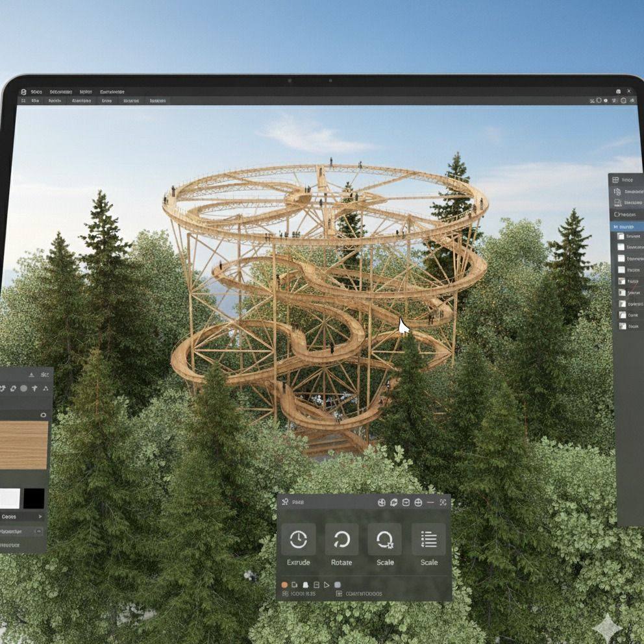This screenshot has height=644, width=644.
Task: Toggle the small circle above the wood texture
Action: (x=43, y=415)
